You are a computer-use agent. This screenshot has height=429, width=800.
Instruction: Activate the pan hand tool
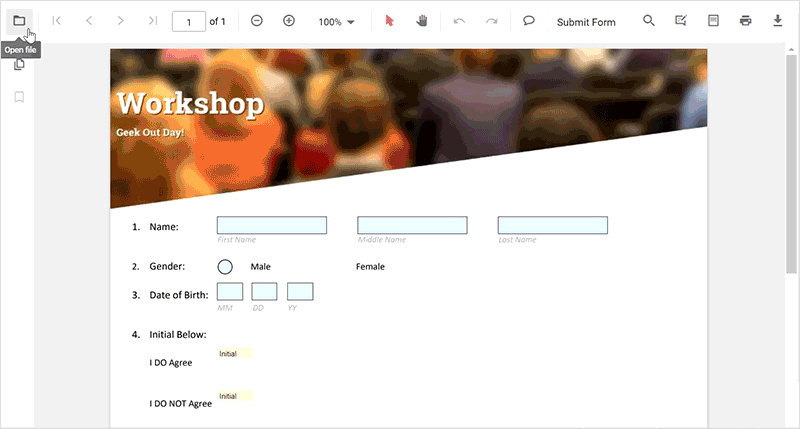[421, 21]
